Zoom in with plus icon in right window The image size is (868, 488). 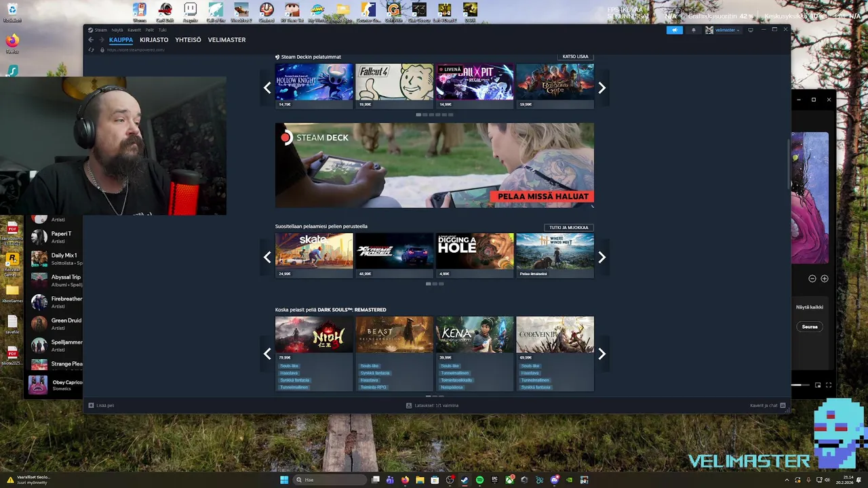click(x=825, y=279)
